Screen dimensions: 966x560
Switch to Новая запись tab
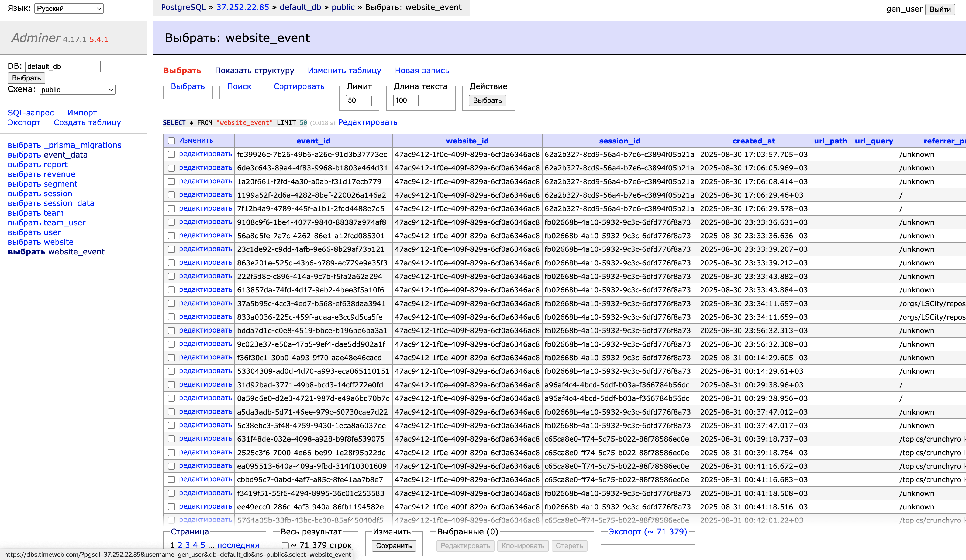[421, 71]
